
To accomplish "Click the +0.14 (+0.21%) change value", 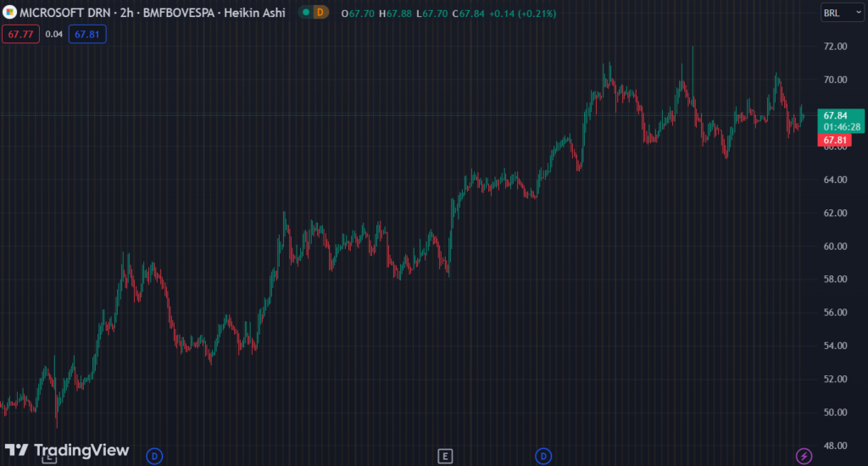I will [522, 14].
